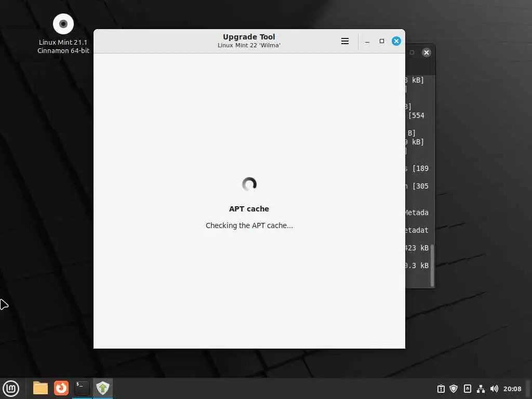Switch to the terminal in the taskbar
The image size is (532, 399).
[x=82, y=388]
